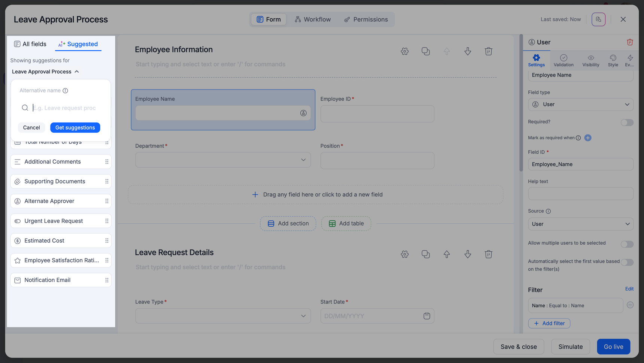644x363 pixels.
Task: Click the Go live button
Action: [x=613, y=347]
